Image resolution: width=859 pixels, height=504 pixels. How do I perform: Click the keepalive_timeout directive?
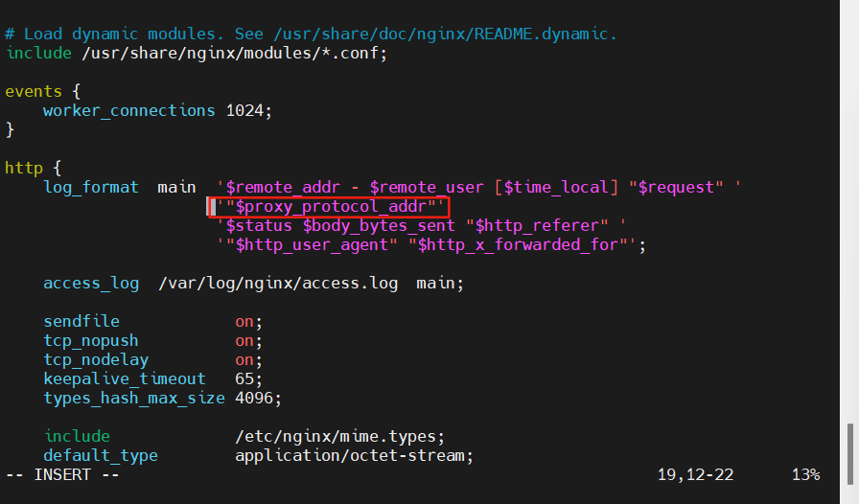click(125, 379)
